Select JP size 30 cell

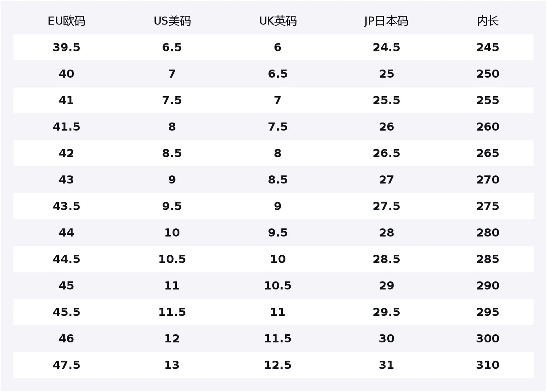coord(386,339)
